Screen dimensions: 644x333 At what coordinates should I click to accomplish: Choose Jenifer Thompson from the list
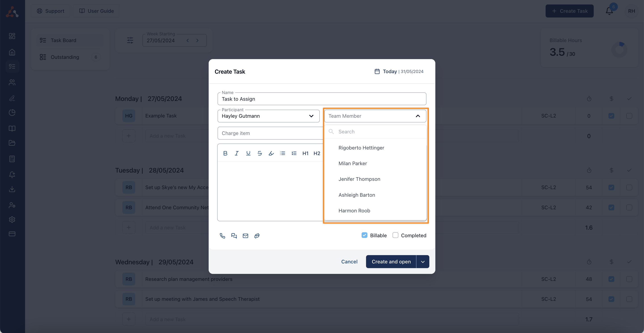(x=375, y=179)
